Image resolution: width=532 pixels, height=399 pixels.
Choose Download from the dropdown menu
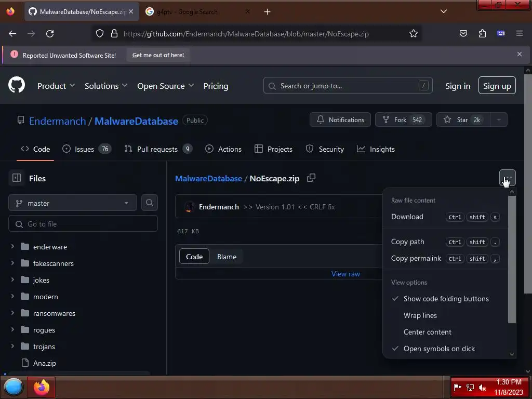[x=445, y=217]
